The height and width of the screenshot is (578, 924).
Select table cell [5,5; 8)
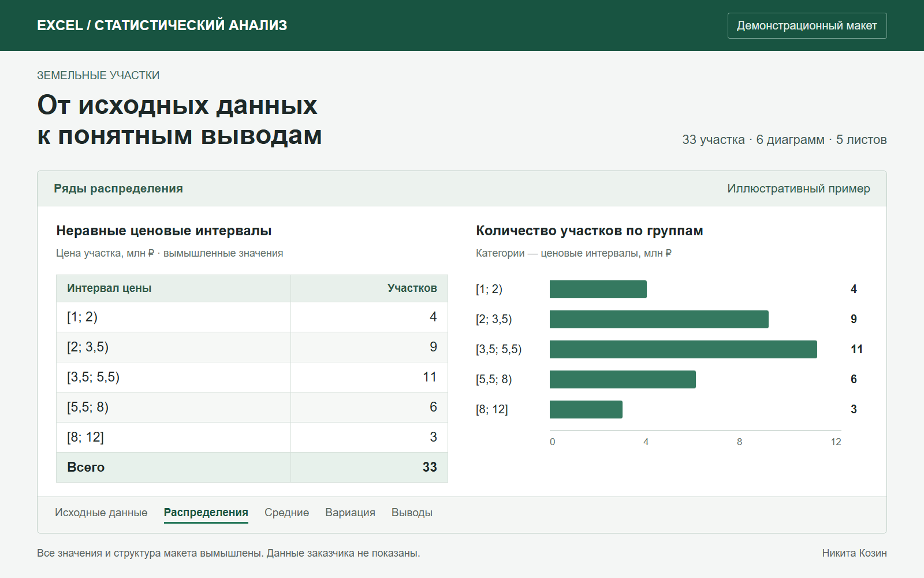(x=173, y=407)
